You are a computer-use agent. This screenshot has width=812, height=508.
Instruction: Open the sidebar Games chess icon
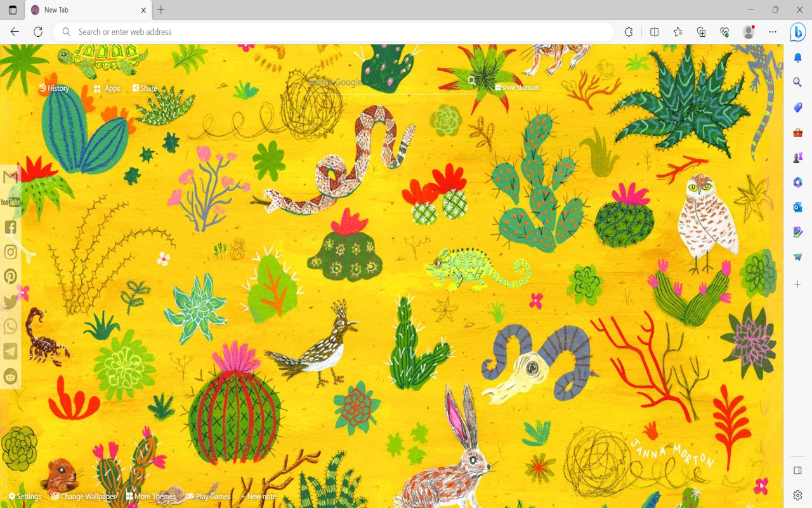(798, 157)
